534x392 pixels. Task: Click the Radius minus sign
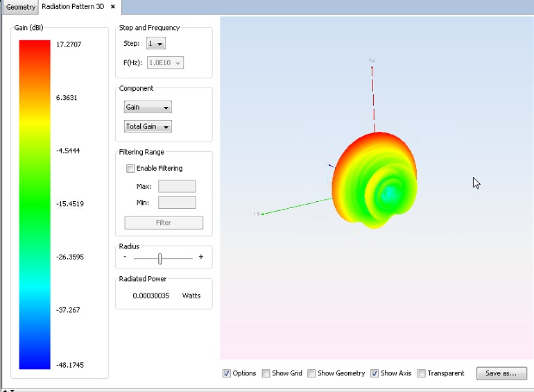125,257
